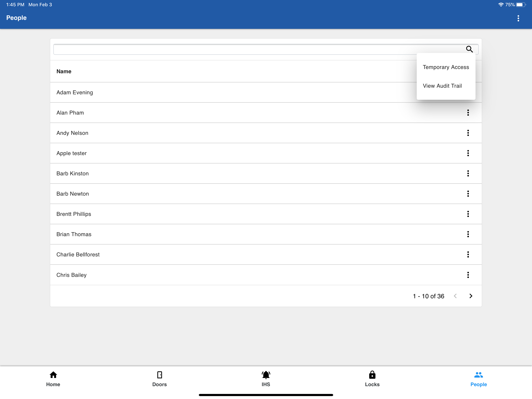
Task: Click the previous page arrow
Action: [455, 296]
